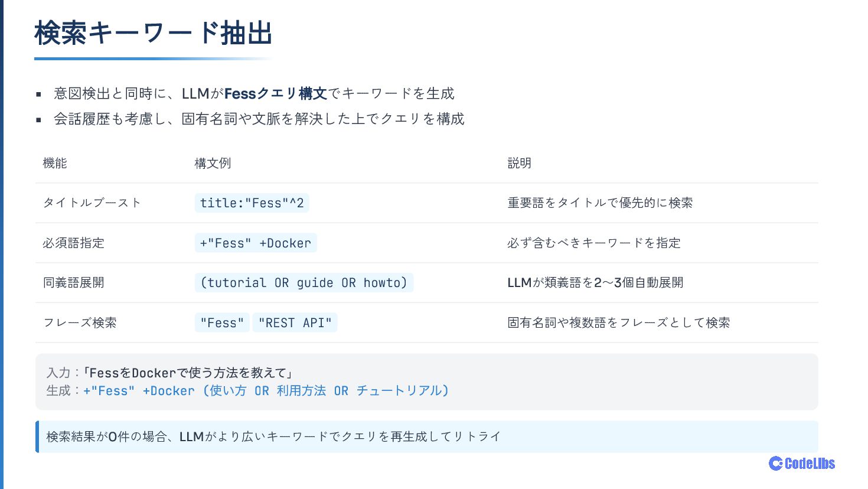This screenshot has width=868, height=489.
Task: Click the CodeLibs logo icon
Action: coord(776,464)
